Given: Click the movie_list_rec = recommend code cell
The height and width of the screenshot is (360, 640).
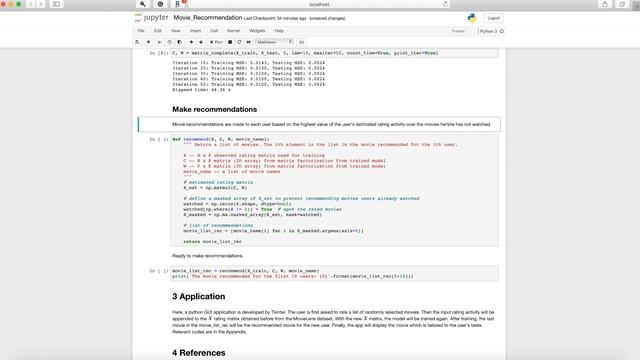Looking at the screenshot, I should coord(334,273).
